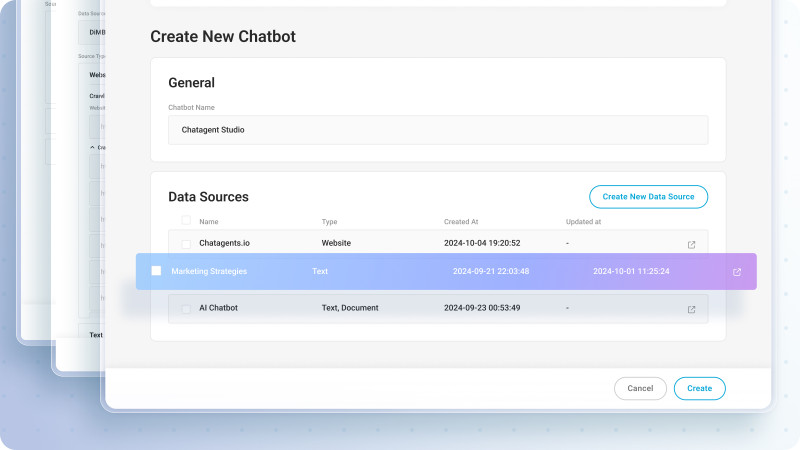Select the Text source type in background panel

(x=96, y=335)
